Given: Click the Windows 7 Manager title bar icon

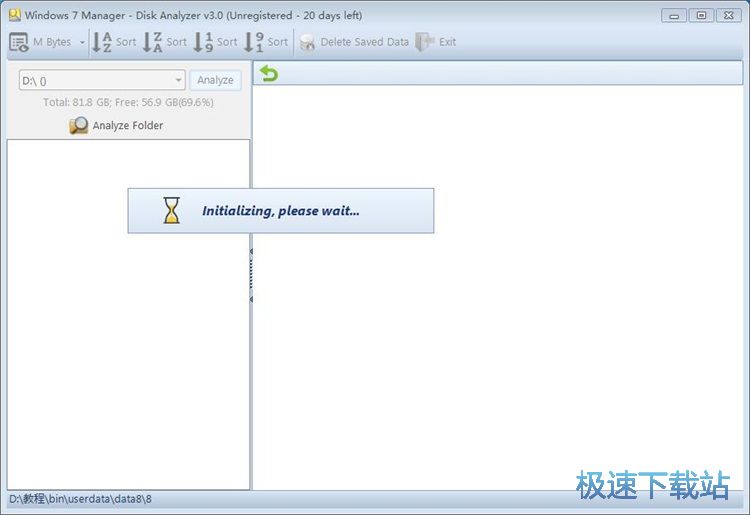Looking at the screenshot, I should tap(15, 15).
